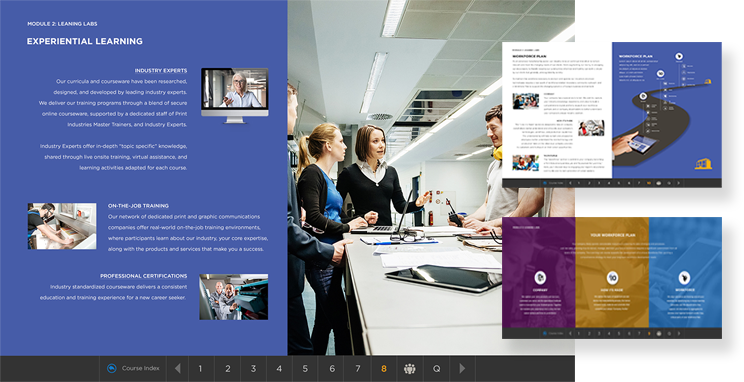
Task: Jump to page 1 in the main navigation bar
Action: tap(200, 369)
